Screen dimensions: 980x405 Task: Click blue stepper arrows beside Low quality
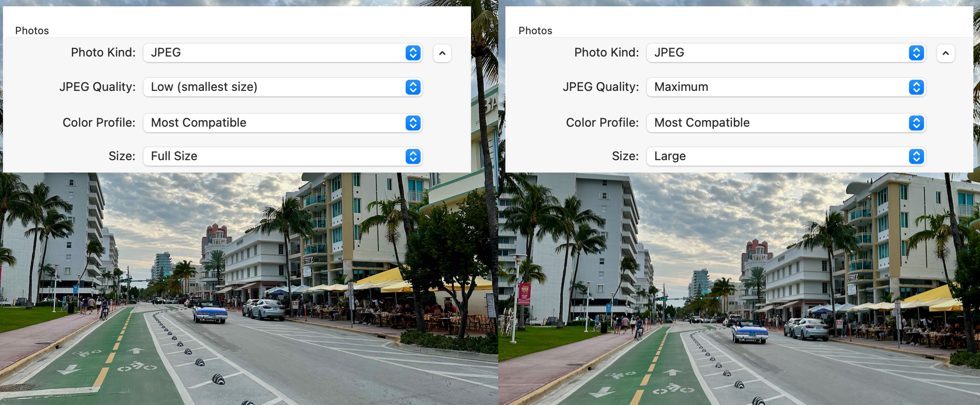(x=413, y=87)
